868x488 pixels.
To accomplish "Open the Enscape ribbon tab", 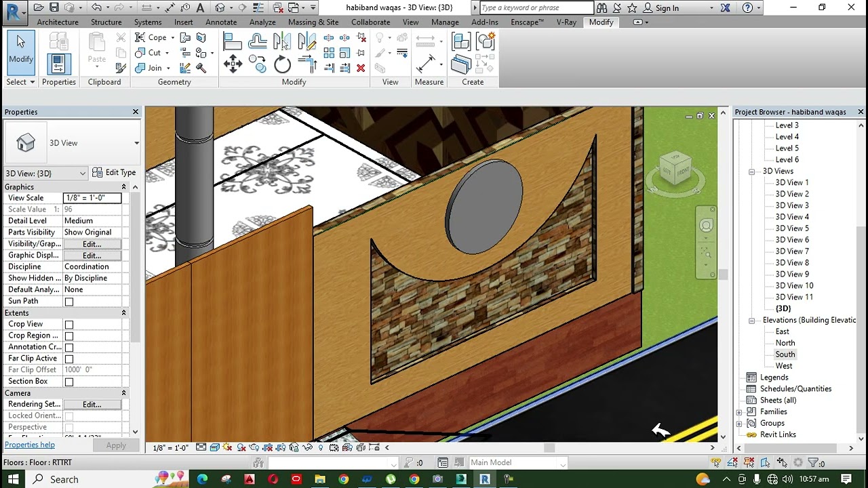I will (x=527, y=22).
